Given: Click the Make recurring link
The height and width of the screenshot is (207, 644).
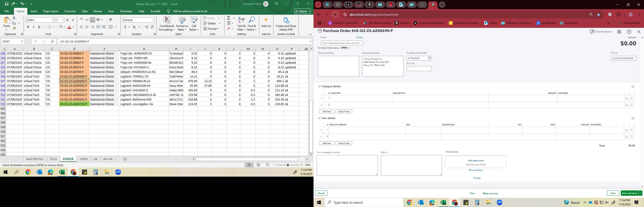Looking at the screenshot, I should click(x=490, y=193).
